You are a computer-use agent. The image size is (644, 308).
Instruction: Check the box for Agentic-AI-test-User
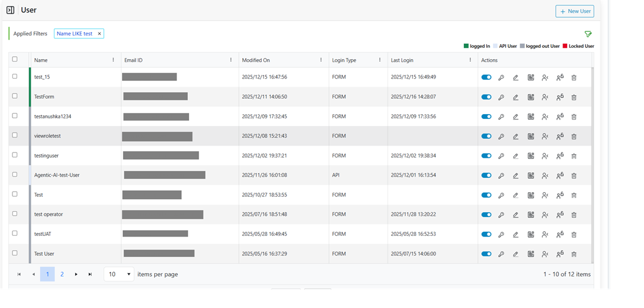[x=15, y=174]
